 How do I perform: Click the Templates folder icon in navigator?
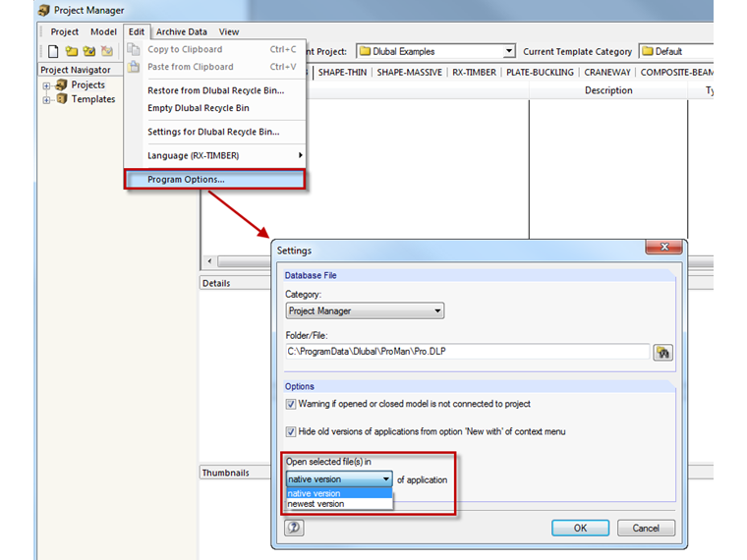[62, 98]
